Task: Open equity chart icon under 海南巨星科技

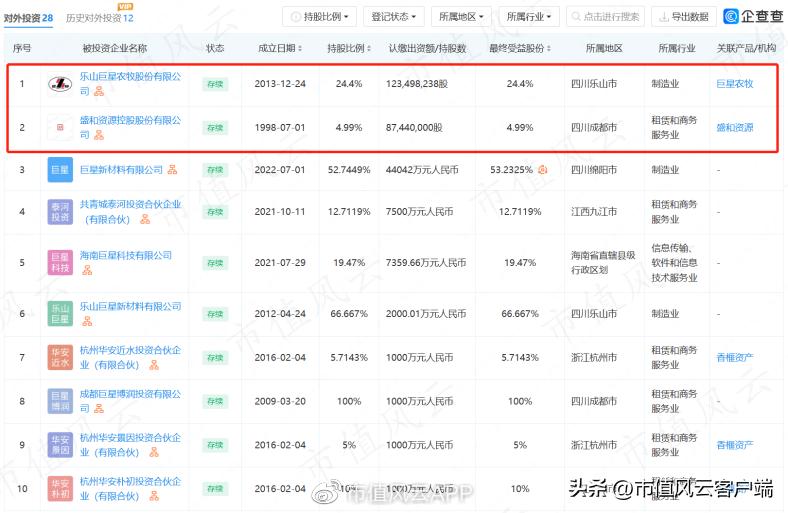Action: click(87, 270)
